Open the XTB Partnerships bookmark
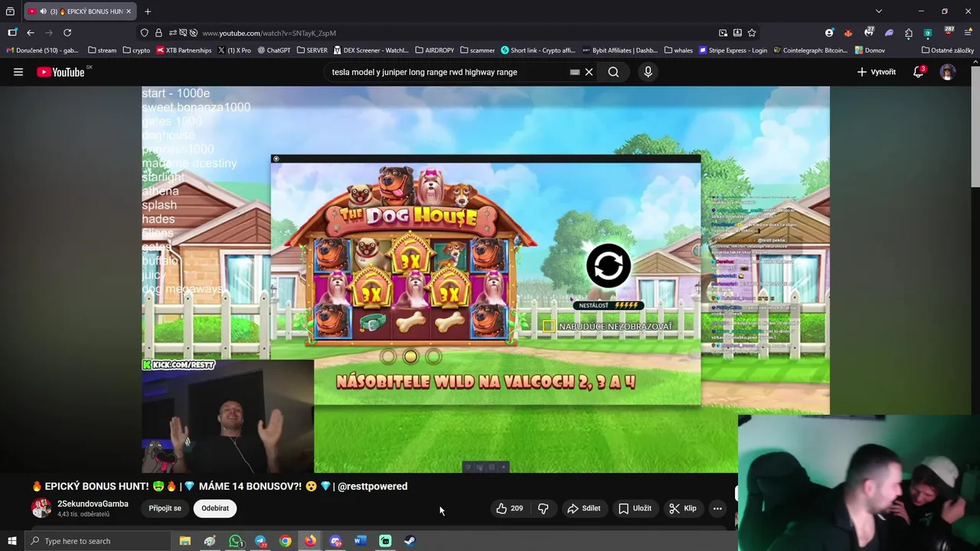This screenshot has height=551, width=980. pyautogui.click(x=184, y=51)
